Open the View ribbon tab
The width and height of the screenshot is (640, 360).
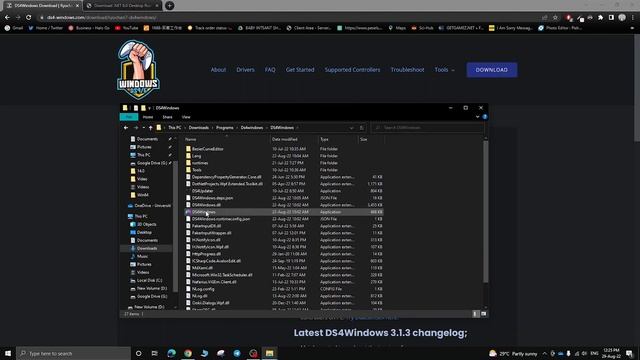point(186,117)
